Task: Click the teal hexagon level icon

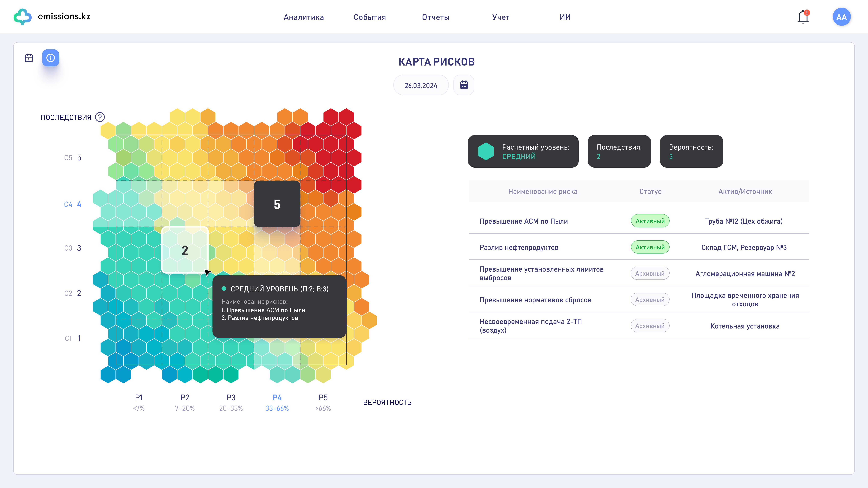Action: pyautogui.click(x=486, y=152)
